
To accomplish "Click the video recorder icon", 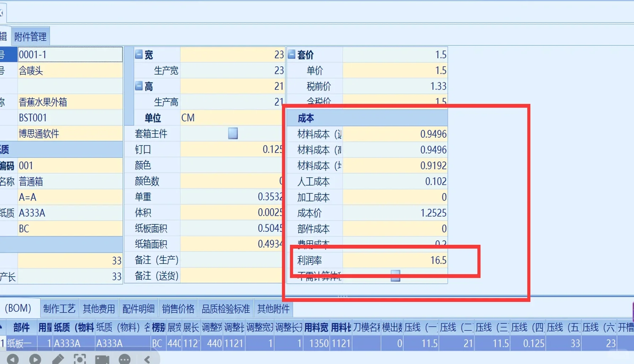I will pos(103,359).
